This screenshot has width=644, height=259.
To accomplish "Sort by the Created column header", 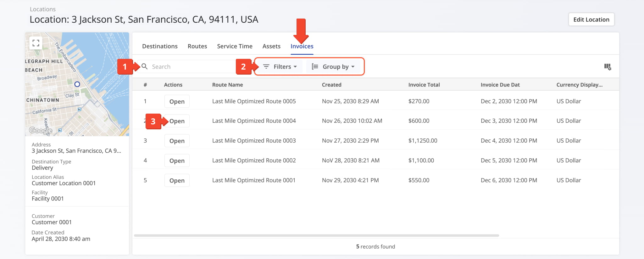I will pyautogui.click(x=331, y=85).
